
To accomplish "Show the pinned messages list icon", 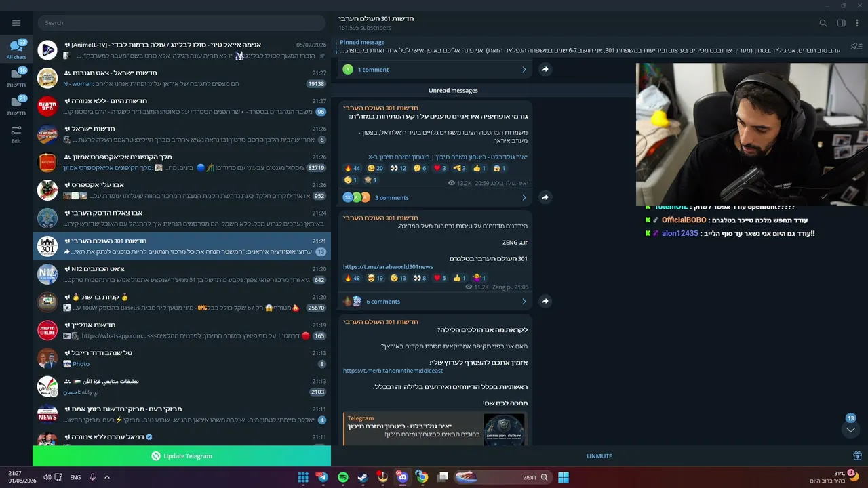I will tap(856, 46).
